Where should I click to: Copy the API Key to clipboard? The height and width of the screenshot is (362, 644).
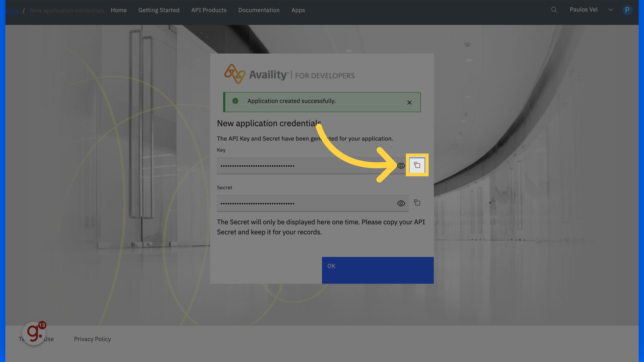tap(417, 165)
